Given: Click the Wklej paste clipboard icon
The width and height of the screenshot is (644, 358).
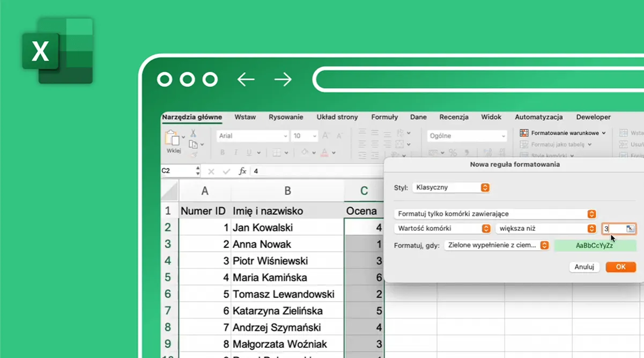Looking at the screenshot, I should [x=172, y=138].
